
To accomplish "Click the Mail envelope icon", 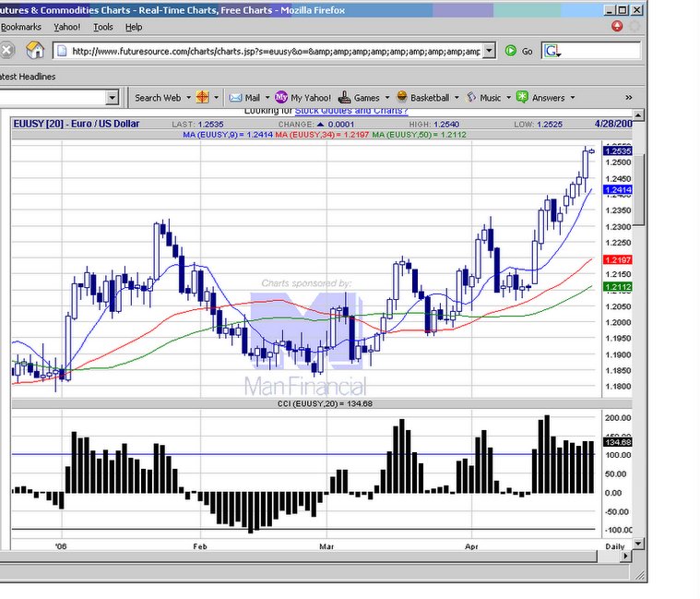I will [235, 98].
